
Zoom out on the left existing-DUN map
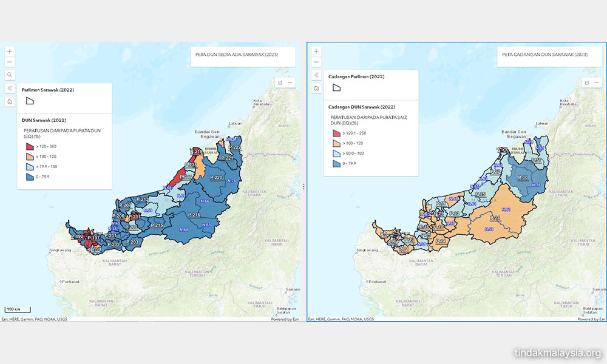[10, 62]
